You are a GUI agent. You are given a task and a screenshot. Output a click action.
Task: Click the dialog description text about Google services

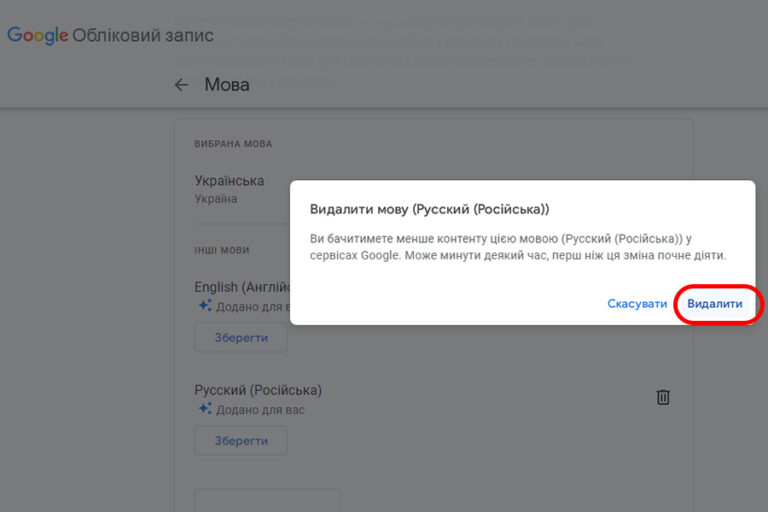[x=518, y=247]
